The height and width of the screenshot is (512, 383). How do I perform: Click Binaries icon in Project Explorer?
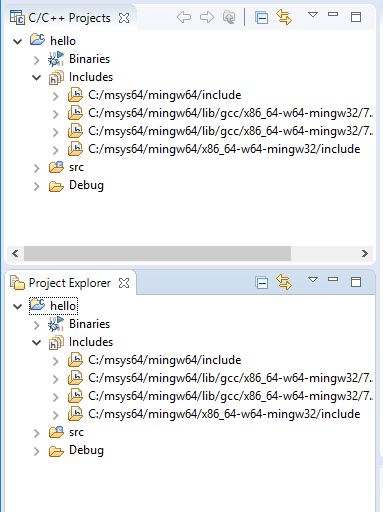click(x=56, y=324)
